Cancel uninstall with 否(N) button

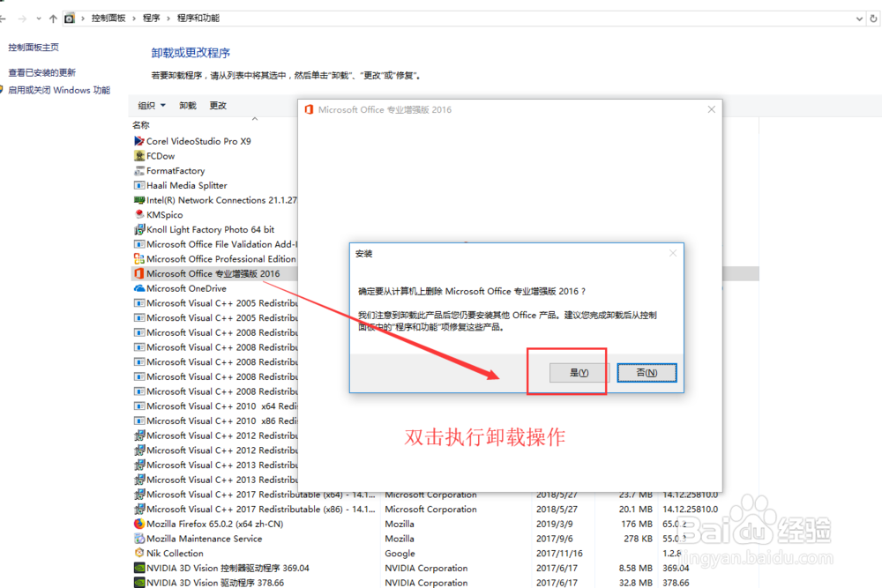(647, 373)
